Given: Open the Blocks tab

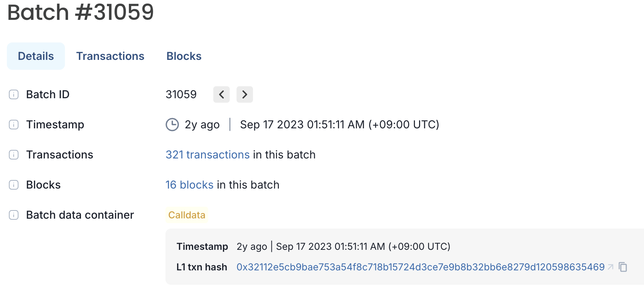Looking at the screenshot, I should [x=184, y=56].
